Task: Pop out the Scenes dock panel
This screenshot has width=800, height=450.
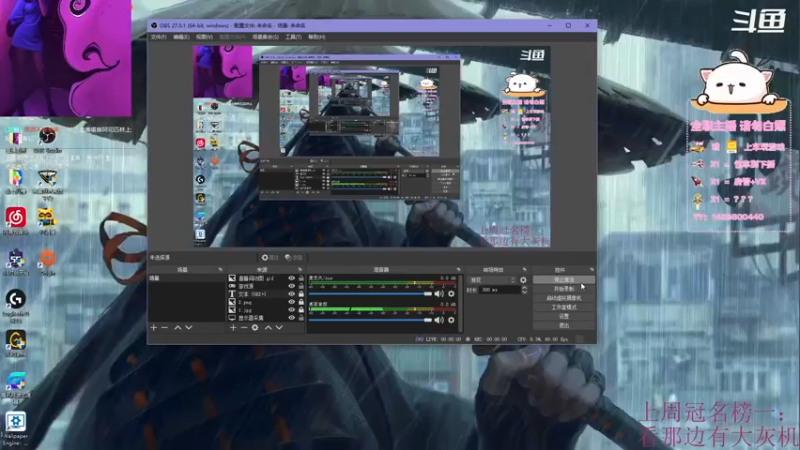Action: pos(220,269)
